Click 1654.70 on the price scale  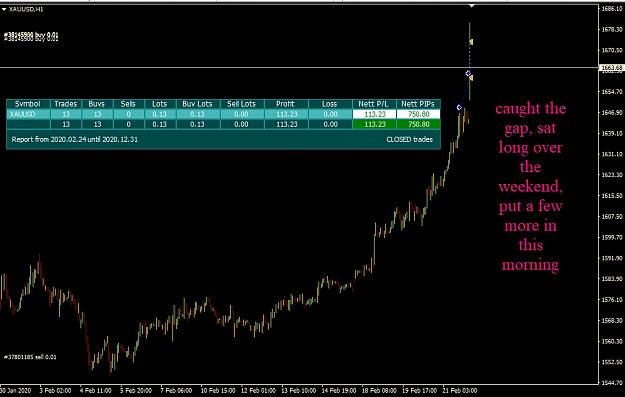(611, 92)
